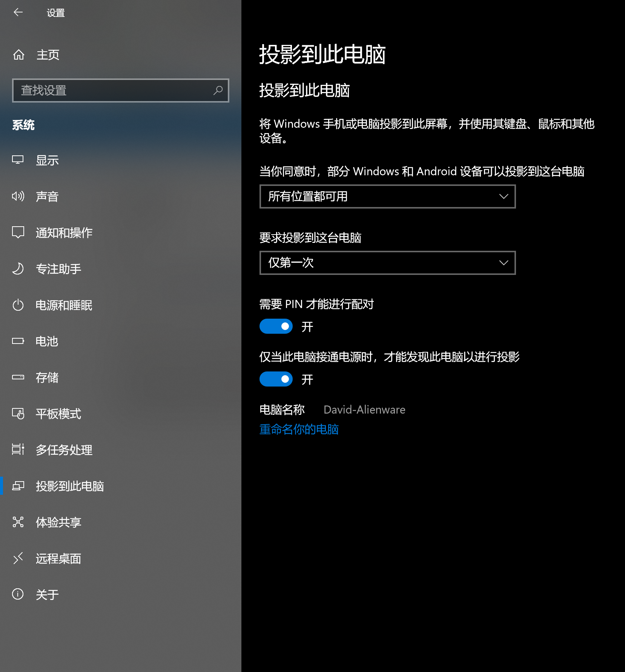Click the 电脑名称 label
Screen dimensions: 625x672
282,410
